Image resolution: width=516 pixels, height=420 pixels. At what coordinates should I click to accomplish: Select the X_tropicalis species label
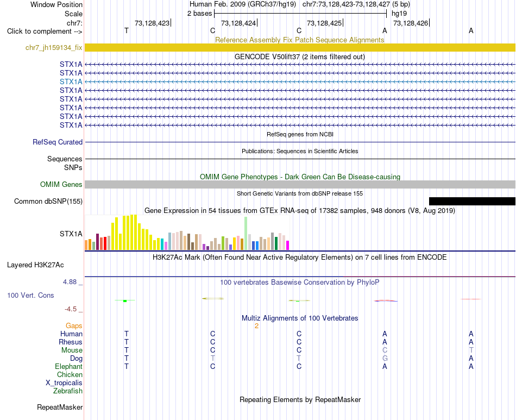click(64, 383)
